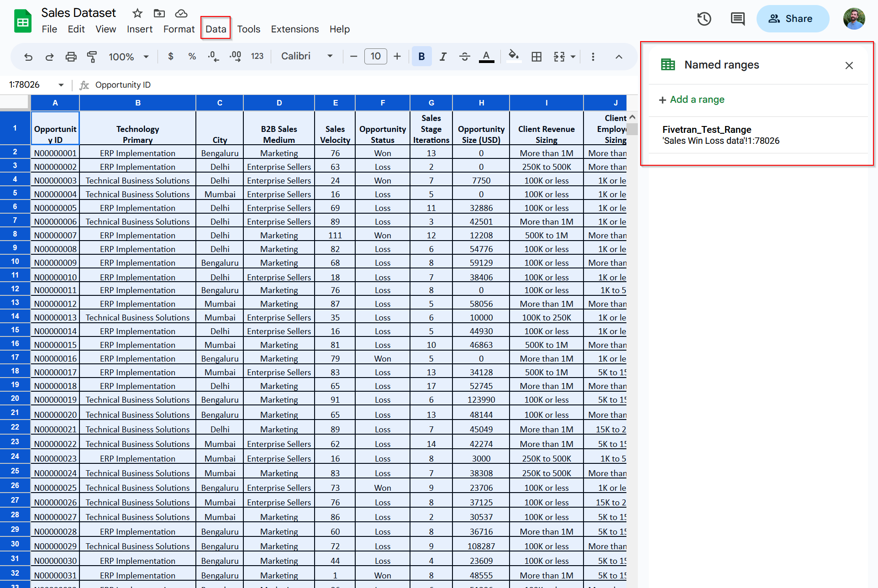Decrease decimal places
878x588 pixels.
coord(213,57)
